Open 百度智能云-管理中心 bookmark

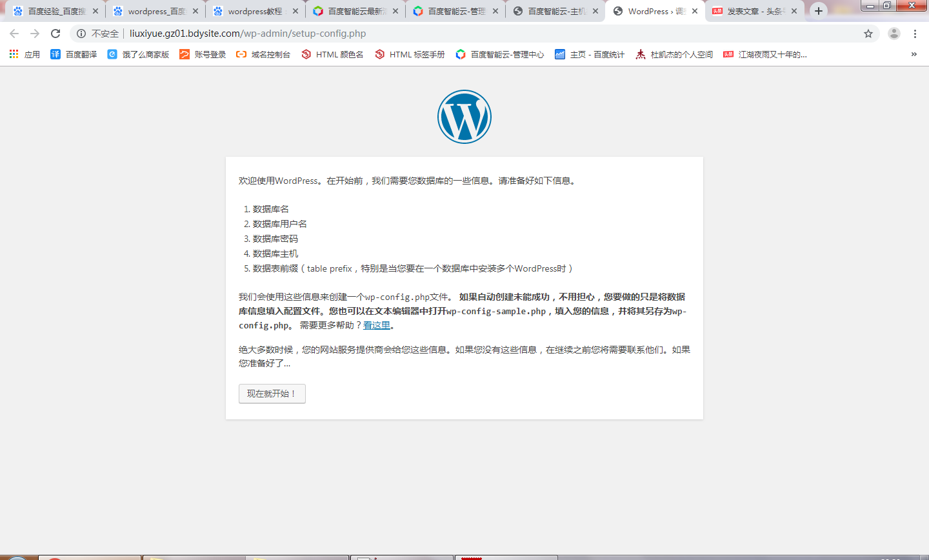(x=500, y=55)
